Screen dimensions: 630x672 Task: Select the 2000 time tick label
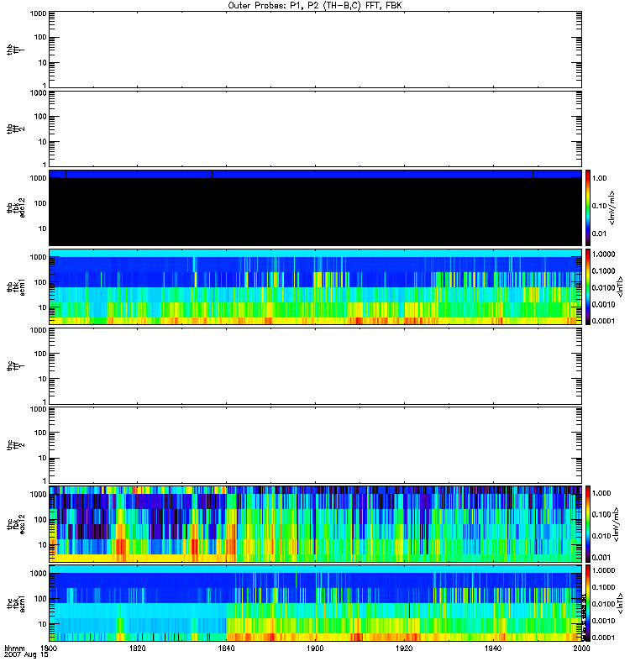(x=581, y=649)
